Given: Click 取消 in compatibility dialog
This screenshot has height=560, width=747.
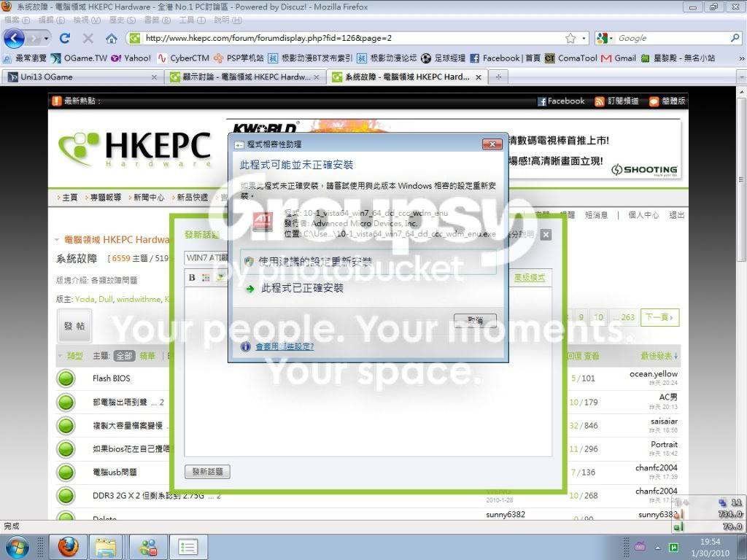Looking at the screenshot, I should pos(475,321).
